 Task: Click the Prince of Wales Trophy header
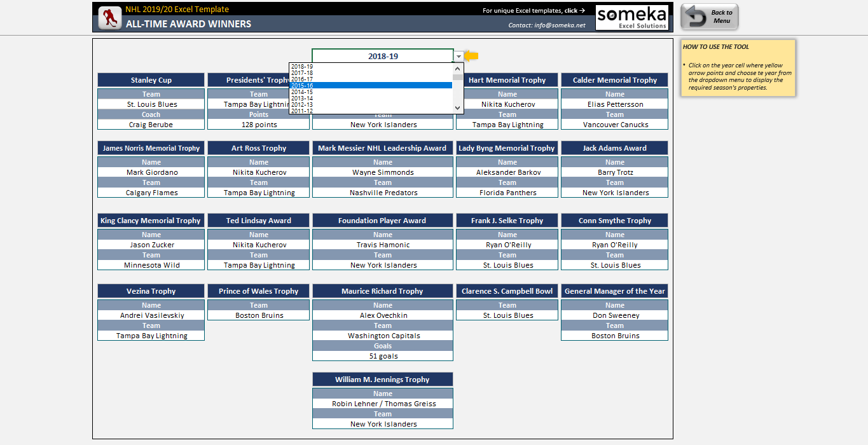click(259, 291)
